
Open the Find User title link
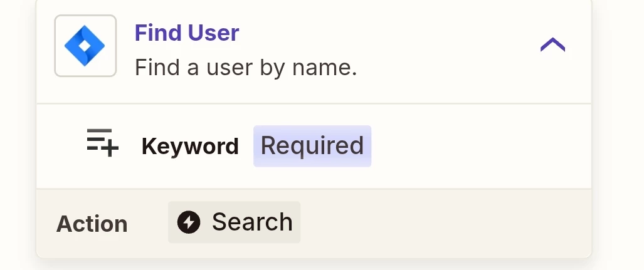(187, 33)
